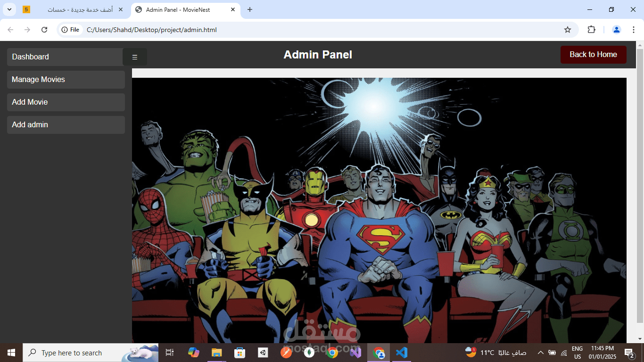Click the page vertical scrollbar

[x=640, y=186]
